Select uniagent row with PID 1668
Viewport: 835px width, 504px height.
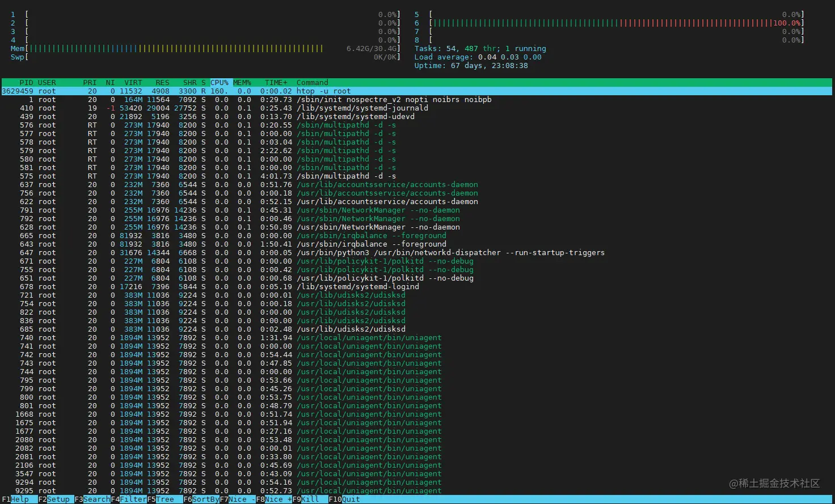click(417, 414)
